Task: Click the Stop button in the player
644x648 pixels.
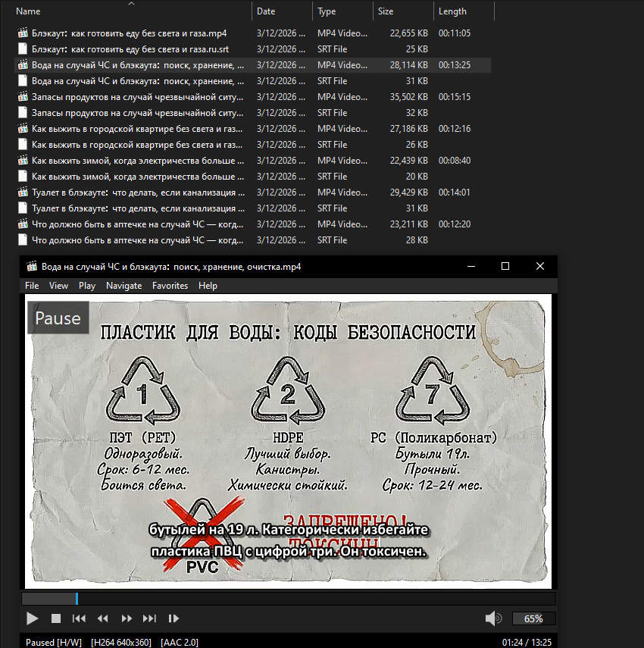Action: point(56,618)
